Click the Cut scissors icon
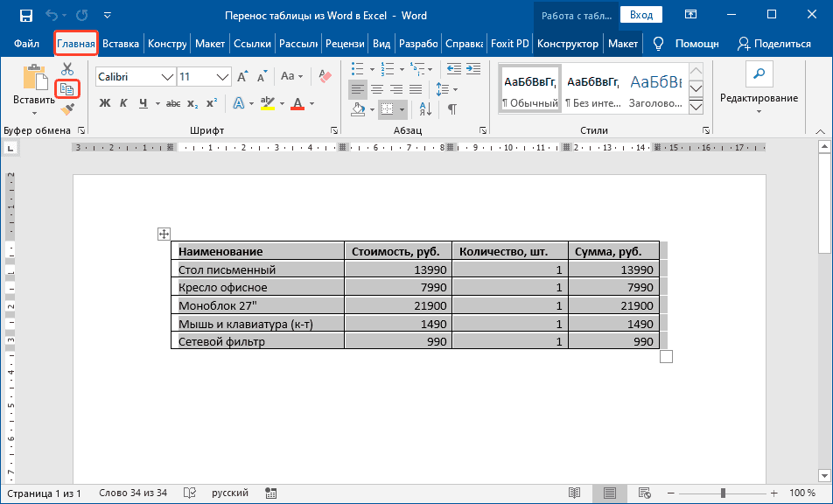 tap(67, 69)
